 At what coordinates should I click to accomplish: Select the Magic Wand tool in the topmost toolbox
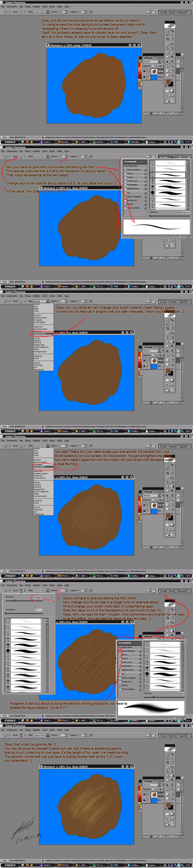point(172,35)
